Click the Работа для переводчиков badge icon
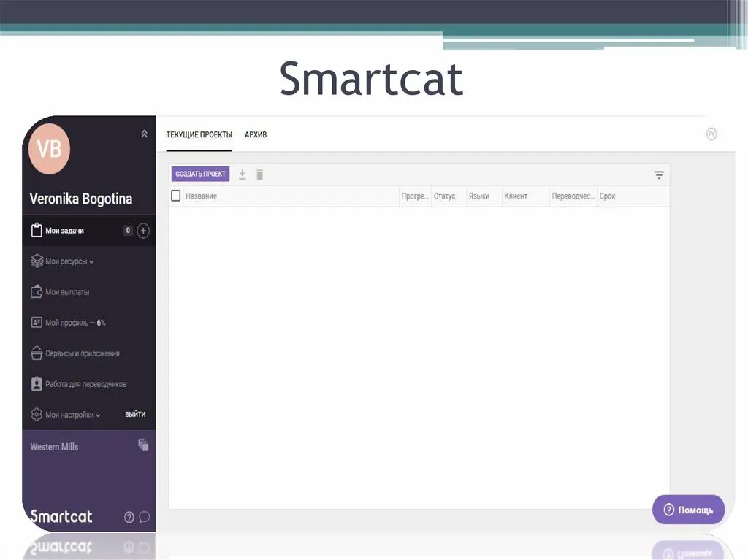 (x=37, y=384)
